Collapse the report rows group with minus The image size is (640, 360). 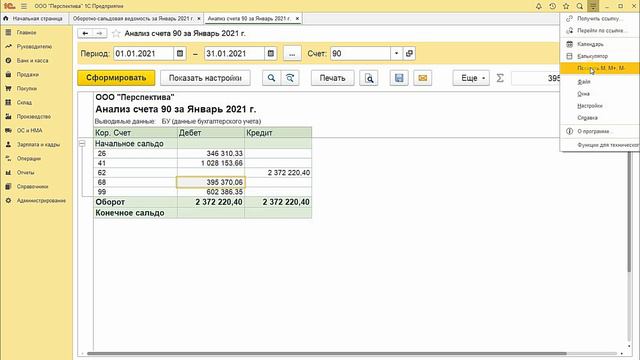[x=82, y=144]
